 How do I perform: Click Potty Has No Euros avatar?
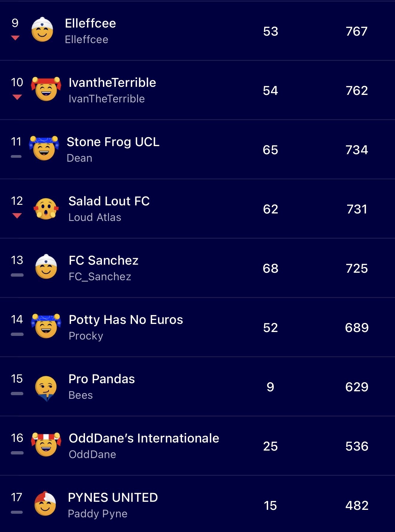click(x=46, y=326)
